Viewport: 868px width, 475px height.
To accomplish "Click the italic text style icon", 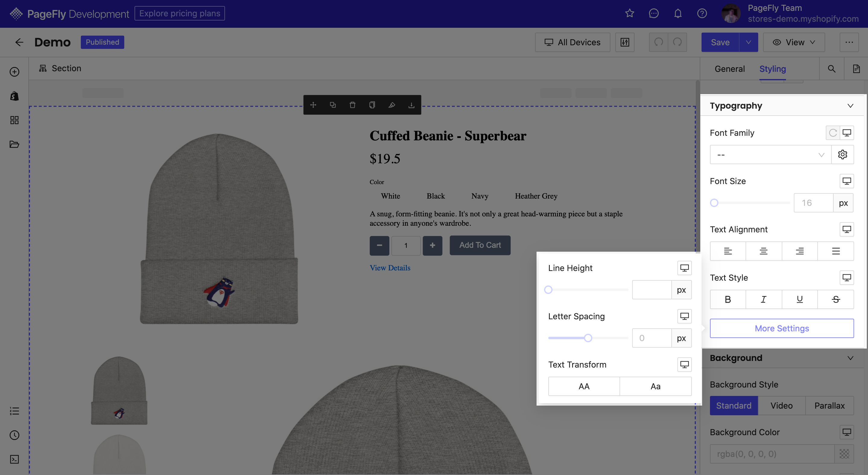I will (x=763, y=299).
